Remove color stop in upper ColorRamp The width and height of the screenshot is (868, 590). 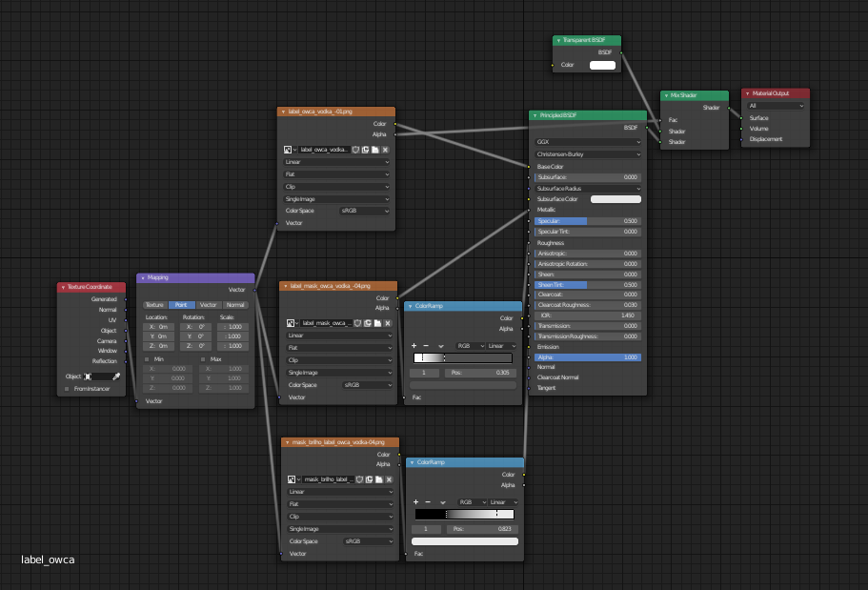[x=426, y=345]
